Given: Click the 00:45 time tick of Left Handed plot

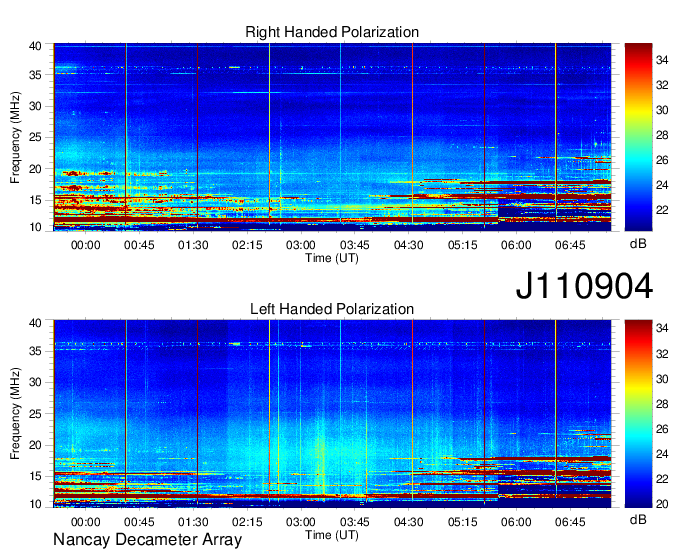Looking at the screenshot, I should tap(139, 522).
